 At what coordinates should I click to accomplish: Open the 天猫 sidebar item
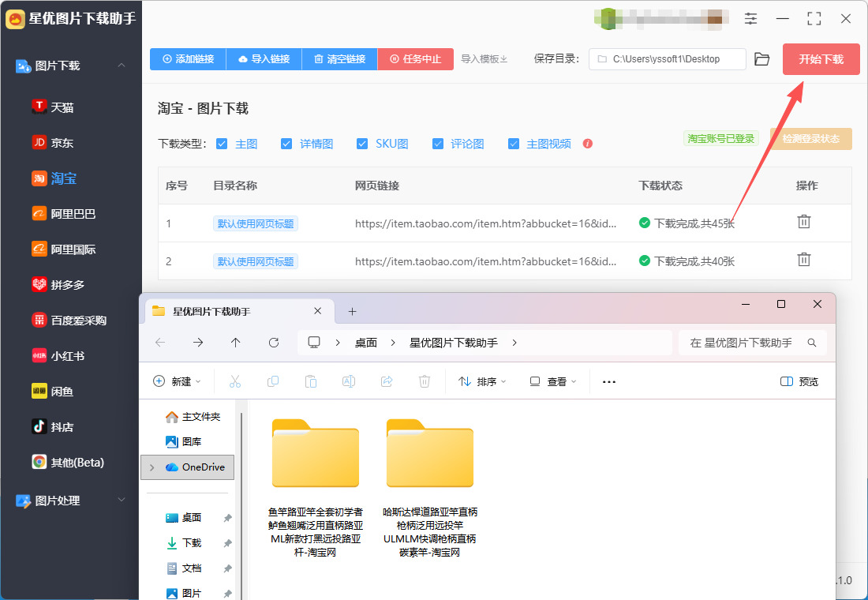tap(53, 107)
